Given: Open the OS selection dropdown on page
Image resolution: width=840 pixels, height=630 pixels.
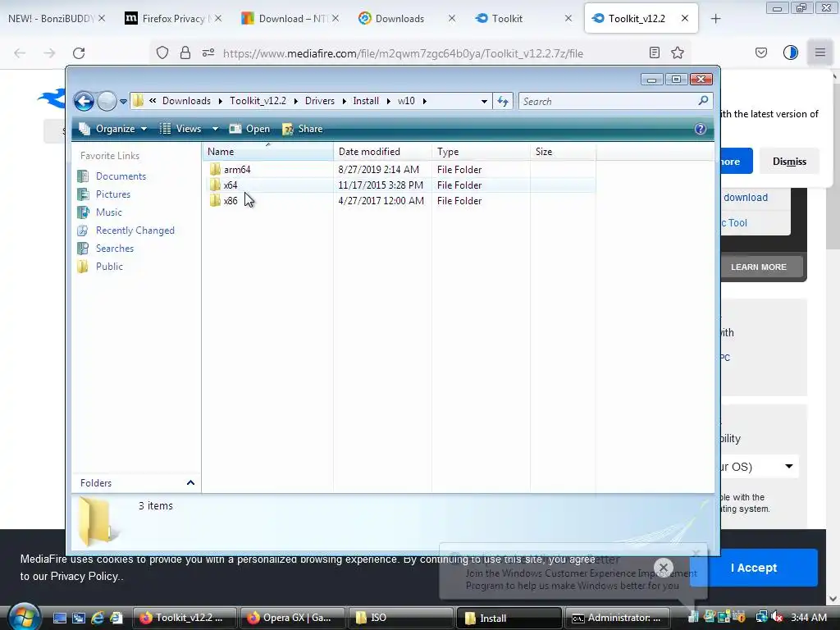Looking at the screenshot, I should click(759, 467).
